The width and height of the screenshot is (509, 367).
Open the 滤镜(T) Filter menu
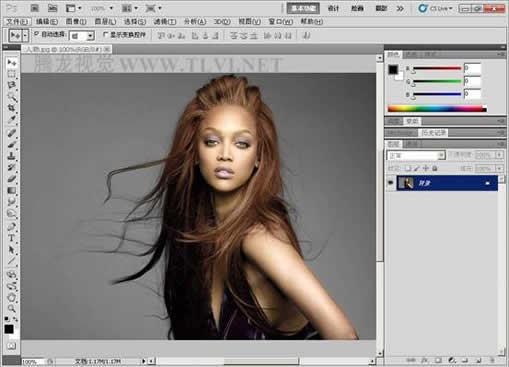click(165, 22)
